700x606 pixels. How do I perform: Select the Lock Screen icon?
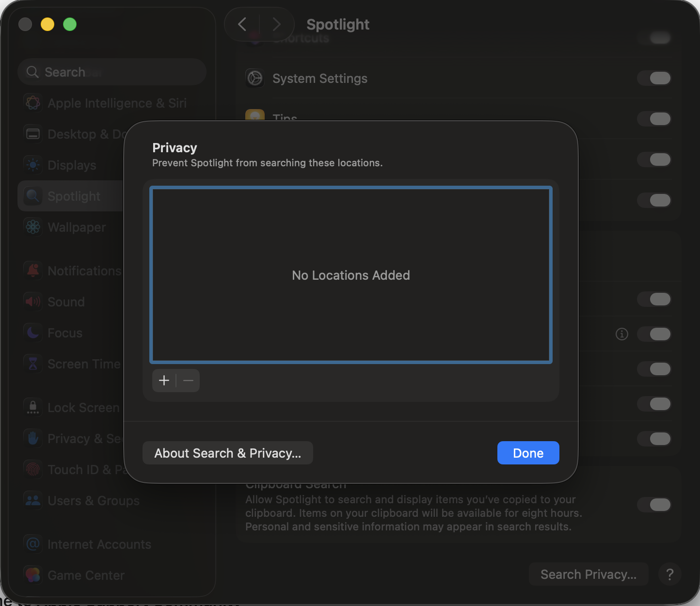click(x=33, y=407)
